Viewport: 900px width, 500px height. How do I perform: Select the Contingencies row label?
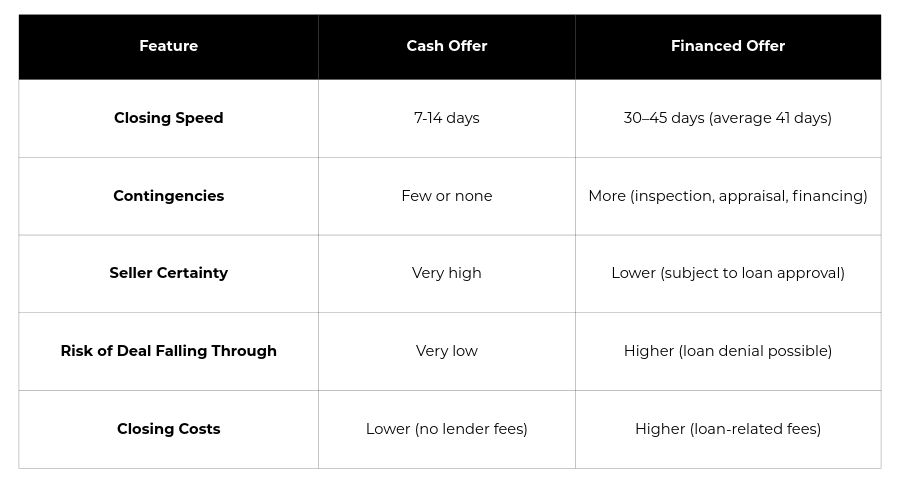(168, 196)
